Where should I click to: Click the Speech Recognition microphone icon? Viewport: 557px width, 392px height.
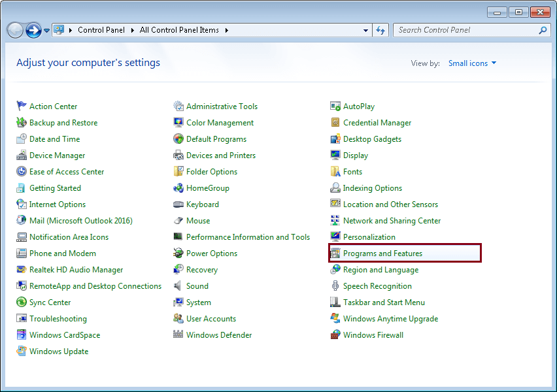335,286
